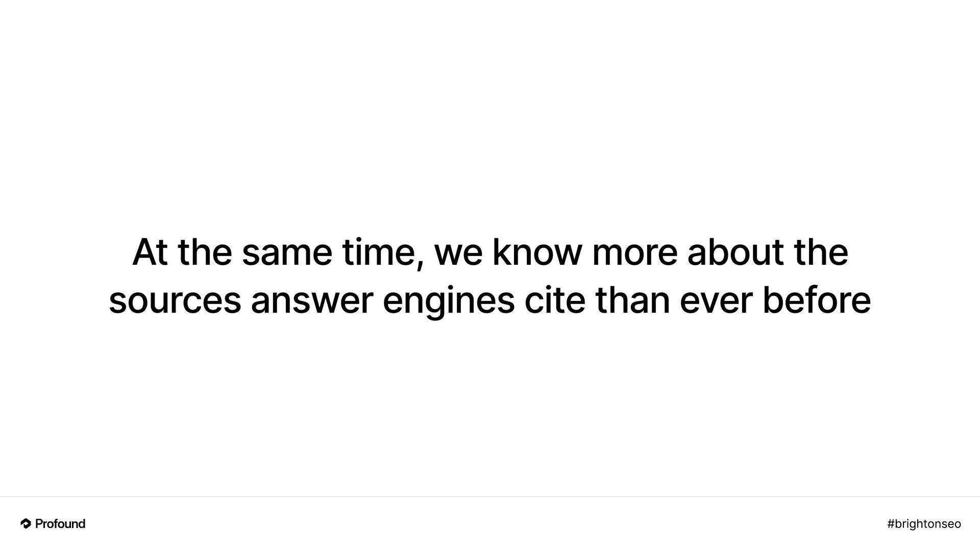Screen dimensions: 980x551
Task: Click the word "about" in the headline
Action: tap(736, 253)
